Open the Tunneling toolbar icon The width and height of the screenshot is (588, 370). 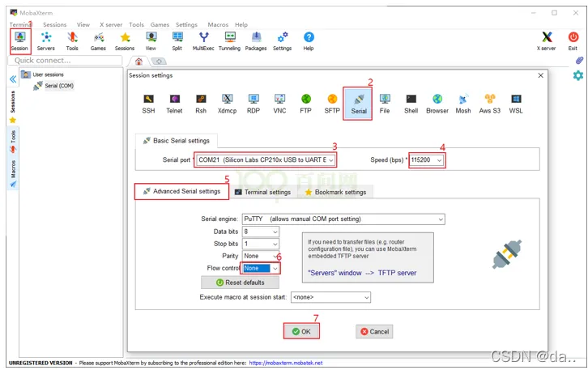[229, 40]
